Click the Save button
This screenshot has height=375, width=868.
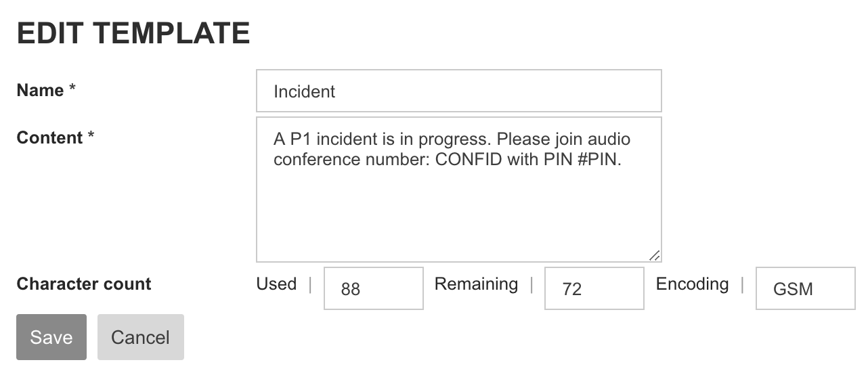click(51, 337)
